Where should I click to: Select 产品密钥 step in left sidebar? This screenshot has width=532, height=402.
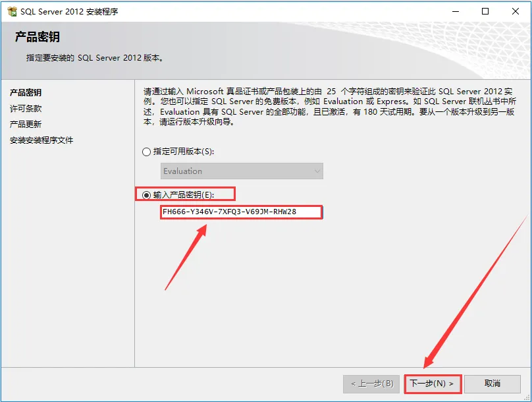coord(26,92)
